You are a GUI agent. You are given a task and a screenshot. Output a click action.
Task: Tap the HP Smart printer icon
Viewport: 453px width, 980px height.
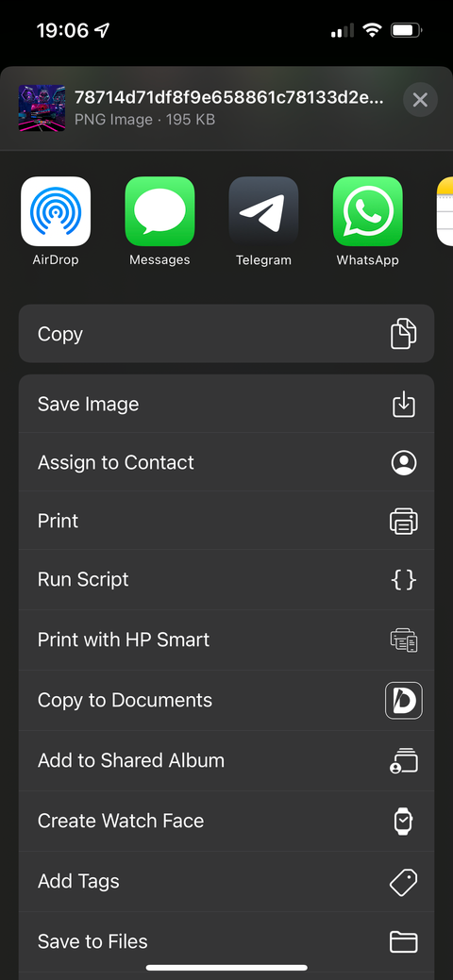[x=404, y=639]
